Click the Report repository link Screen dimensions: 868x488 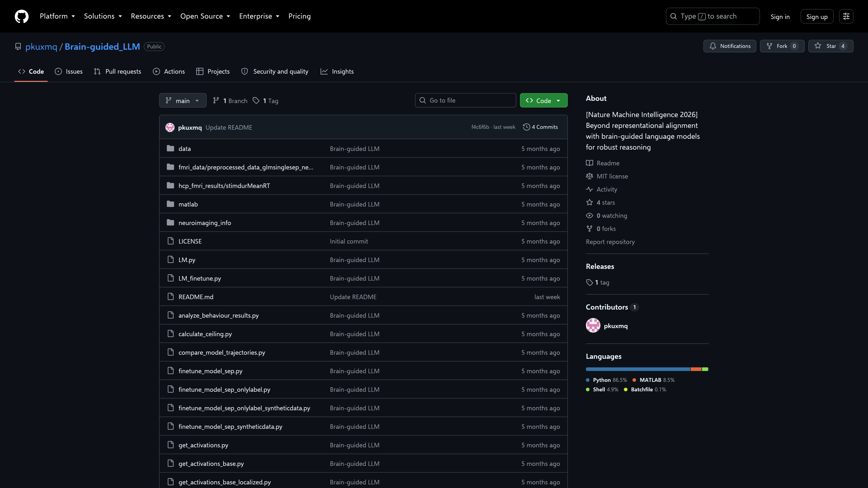click(x=610, y=242)
